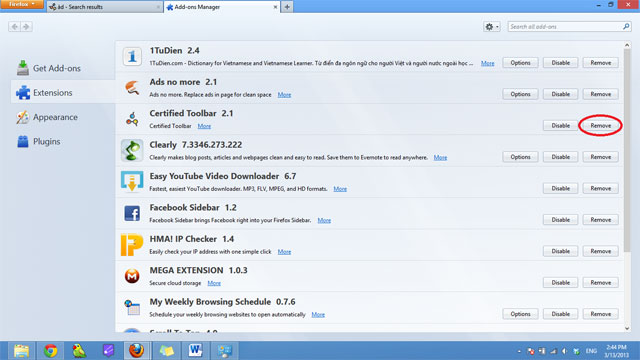Viewport: 640px width, 360px height.
Task: Click the 1TuDien extension icon
Action: pyautogui.click(x=132, y=56)
